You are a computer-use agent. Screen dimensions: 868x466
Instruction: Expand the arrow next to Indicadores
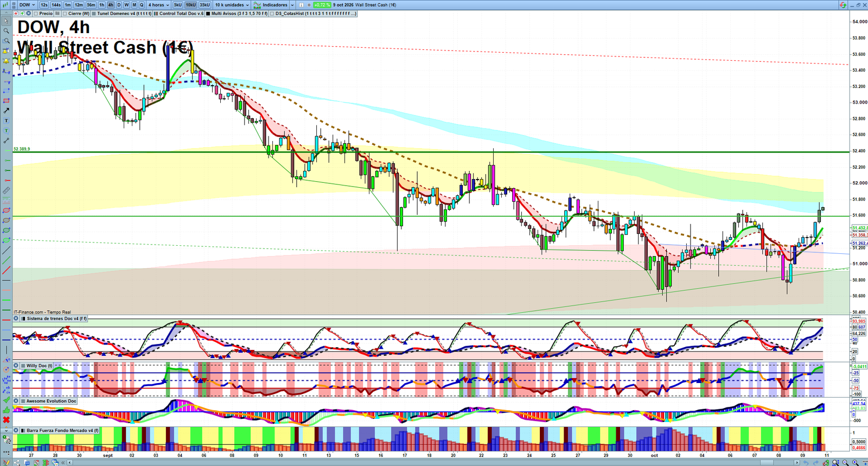coord(292,5)
